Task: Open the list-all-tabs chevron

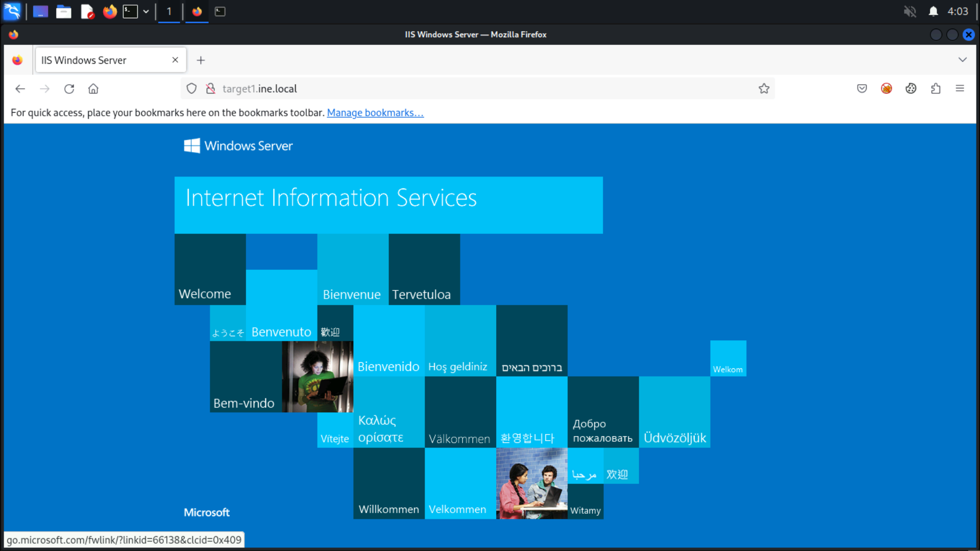Action: coord(964,60)
